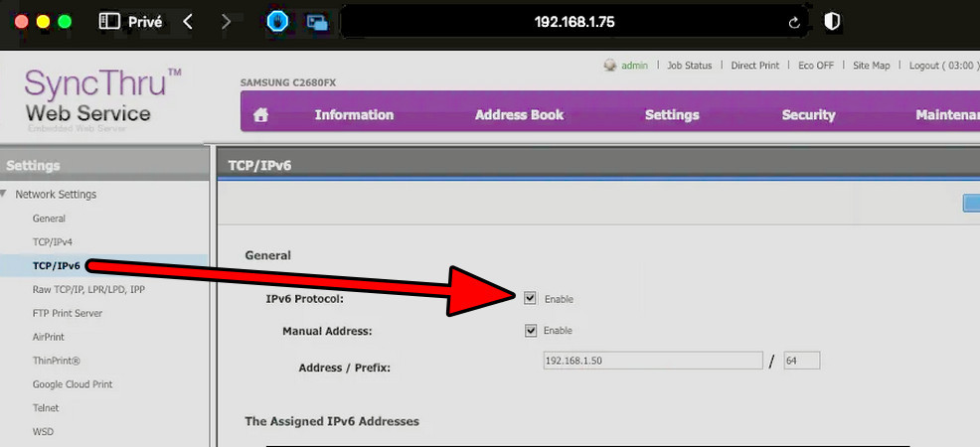
Task: Open Raw TCP/IP, LPR/LPD, IPP settings
Action: [x=88, y=290]
